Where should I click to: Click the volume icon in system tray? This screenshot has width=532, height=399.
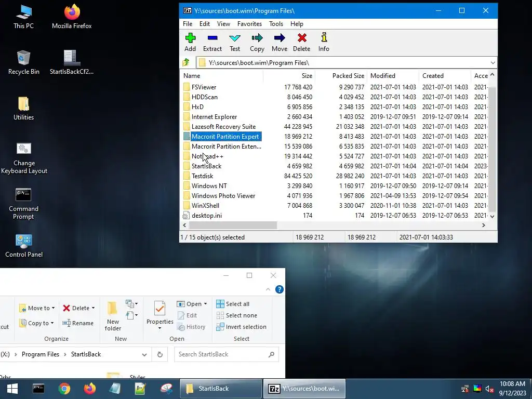point(489,389)
